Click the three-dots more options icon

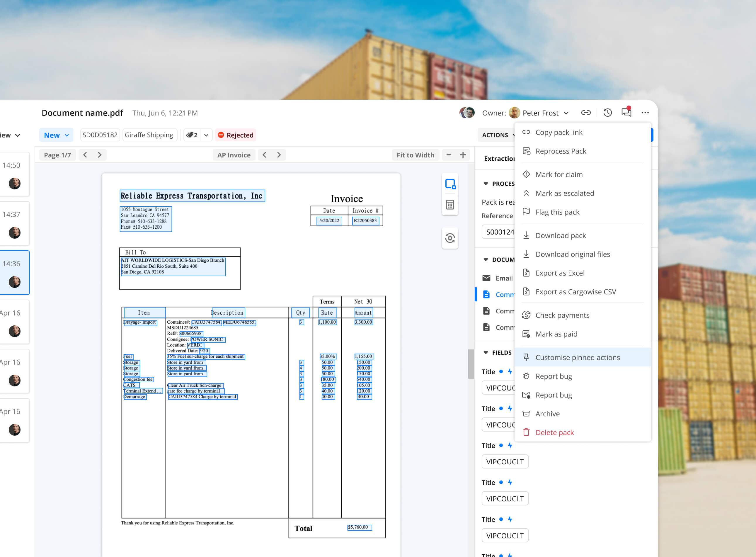(645, 113)
